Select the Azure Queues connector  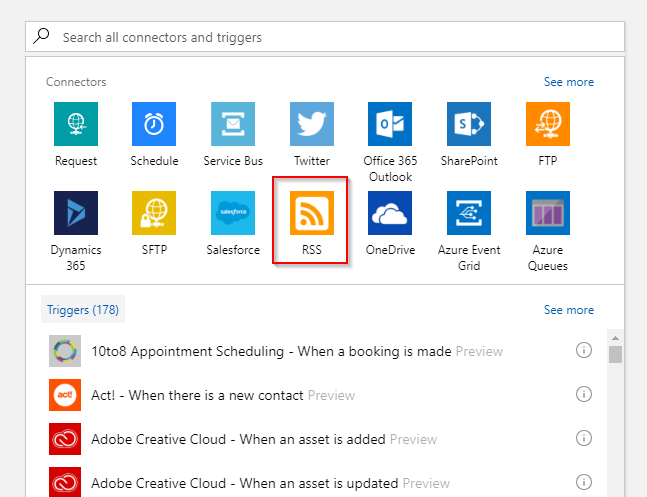tap(548, 213)
